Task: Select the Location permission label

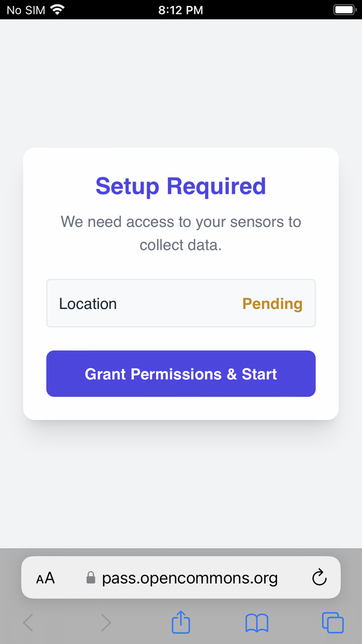Action: tap(88, 304)
